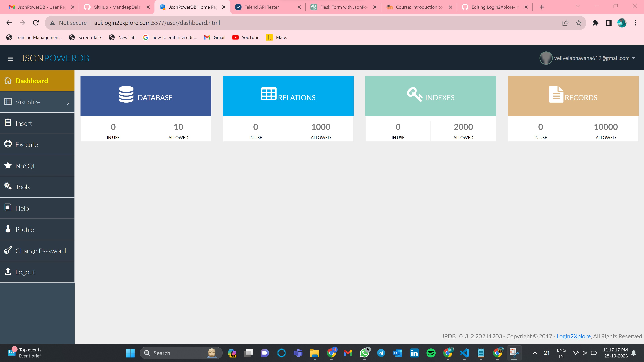Screen dimensions: 644x362
Task: Open Help using the book icon
Action: (x=8, y=208)
